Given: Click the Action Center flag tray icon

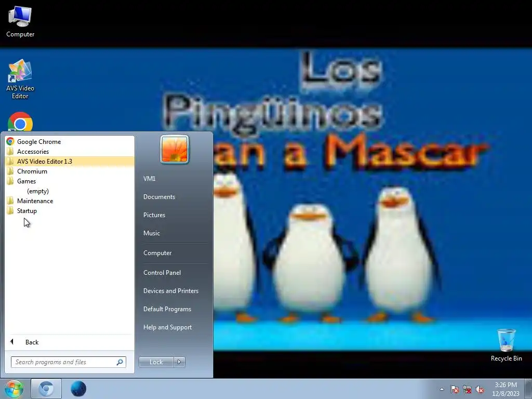Looking at the screenshot, I should tap(455, 390).
